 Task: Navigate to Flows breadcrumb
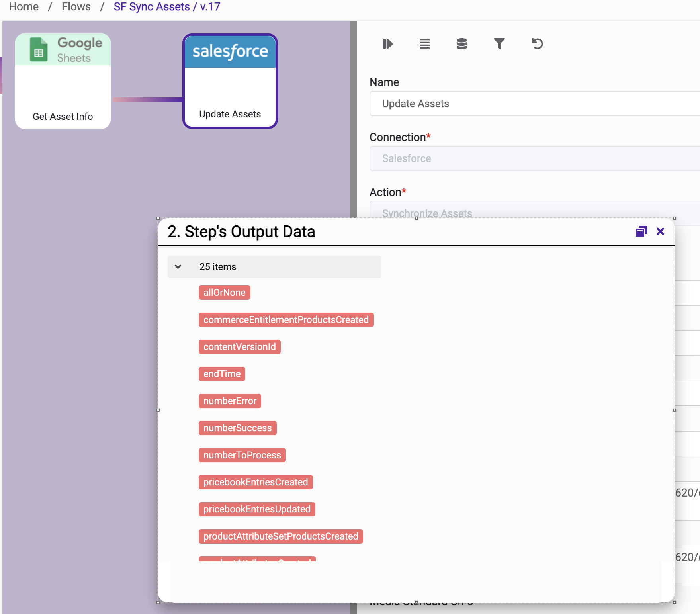tap(76, 7)
